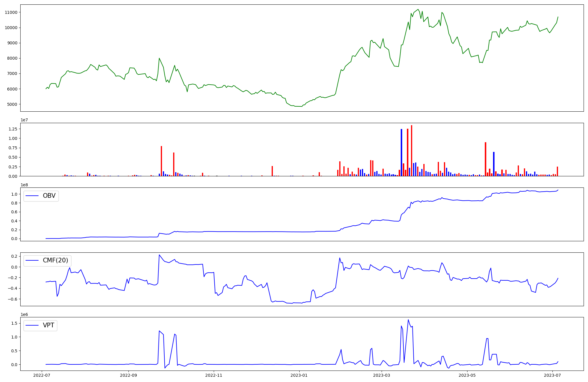
Task: Click the 11000 price axis label
Action: pos(11,12)
